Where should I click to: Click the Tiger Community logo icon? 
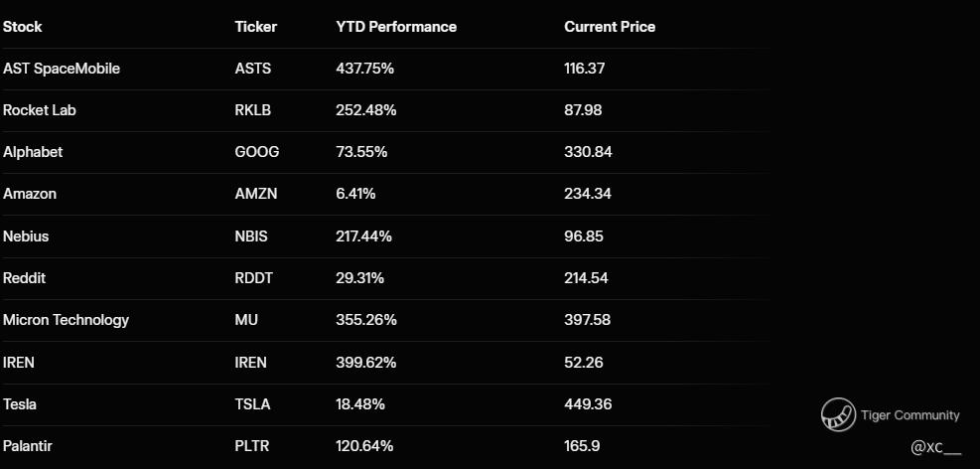[838, 415]
